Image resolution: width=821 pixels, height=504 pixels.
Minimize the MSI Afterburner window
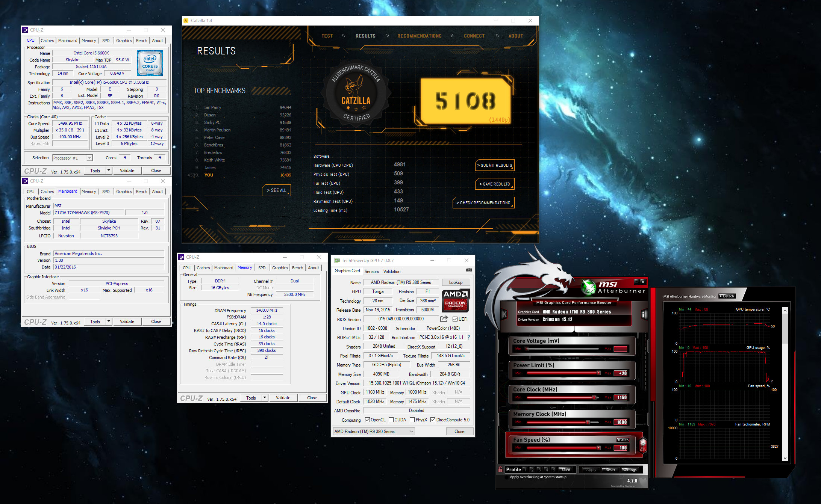click(x=636, y=281)
